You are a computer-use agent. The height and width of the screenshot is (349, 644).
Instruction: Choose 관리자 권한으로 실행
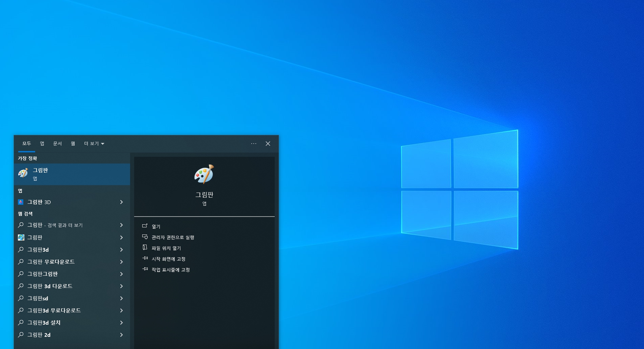173,237
